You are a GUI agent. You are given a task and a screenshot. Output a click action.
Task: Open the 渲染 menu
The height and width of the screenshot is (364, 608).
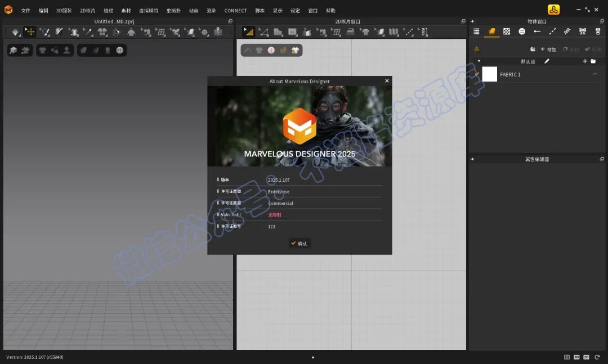pyautogui.click(x=211, y=11)
